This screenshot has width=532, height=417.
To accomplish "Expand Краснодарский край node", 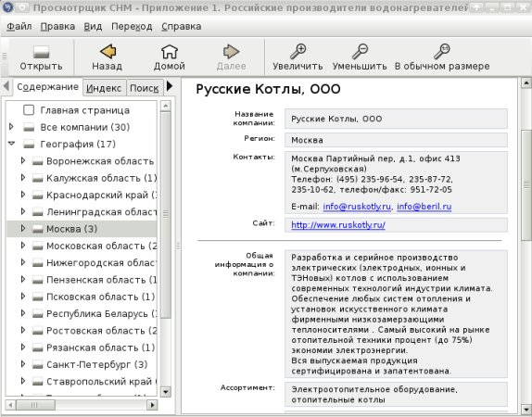I will (x=23, y=195).
